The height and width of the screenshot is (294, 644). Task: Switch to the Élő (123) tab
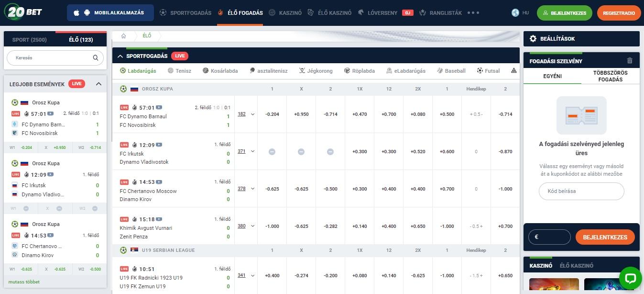click(81, 40)
